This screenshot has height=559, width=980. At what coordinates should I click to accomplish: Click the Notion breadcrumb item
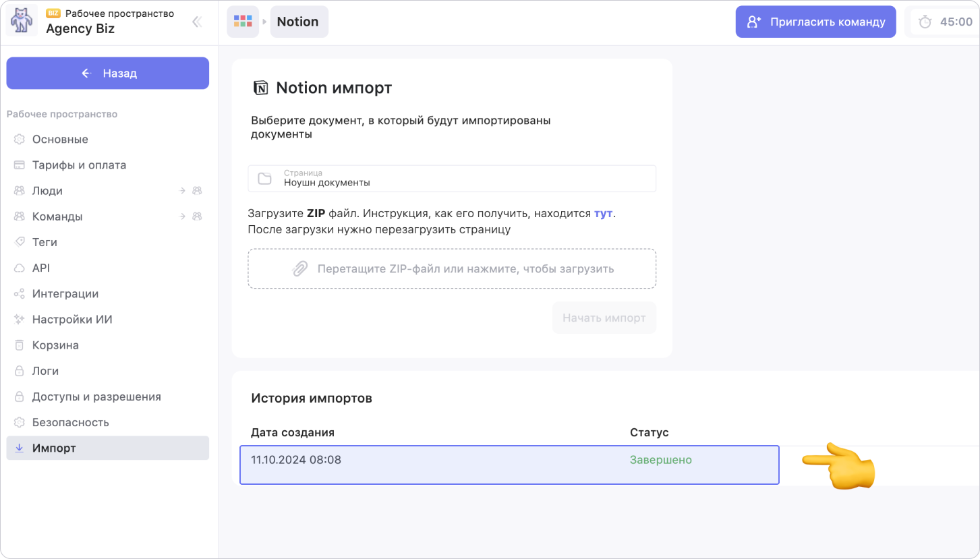[x=298, y=22]
